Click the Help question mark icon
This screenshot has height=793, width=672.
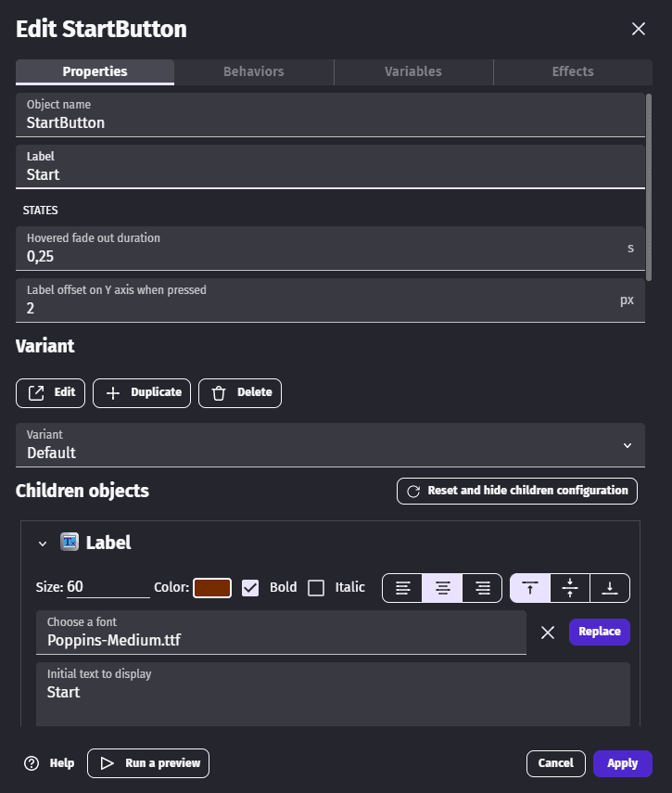(x=32, y=763)
